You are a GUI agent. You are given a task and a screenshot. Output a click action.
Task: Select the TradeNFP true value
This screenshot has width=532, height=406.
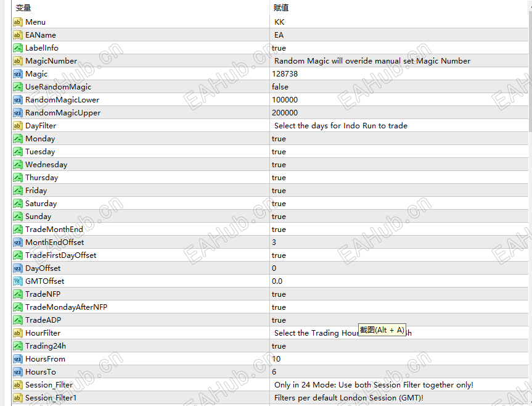[279, 294]
